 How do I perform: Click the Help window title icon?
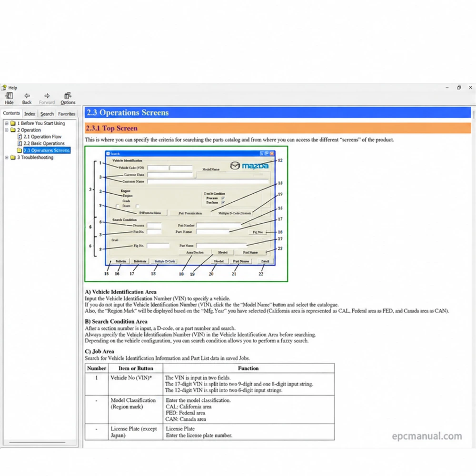click(x=4, y=88)
